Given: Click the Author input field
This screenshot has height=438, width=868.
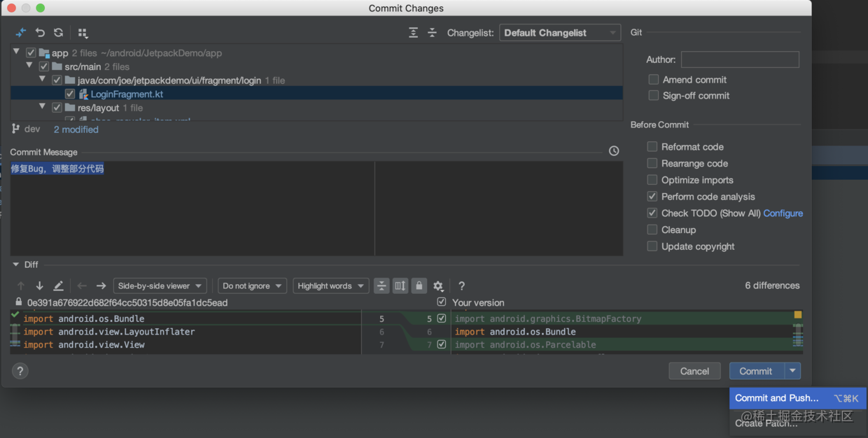Looking at the screenshot, I should [740, 59].
